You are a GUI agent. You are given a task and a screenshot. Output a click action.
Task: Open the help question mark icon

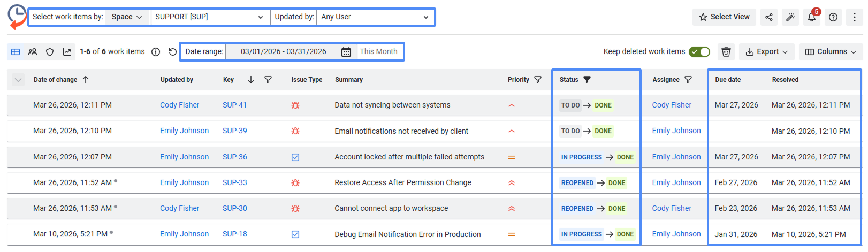[x=833, y=17]
